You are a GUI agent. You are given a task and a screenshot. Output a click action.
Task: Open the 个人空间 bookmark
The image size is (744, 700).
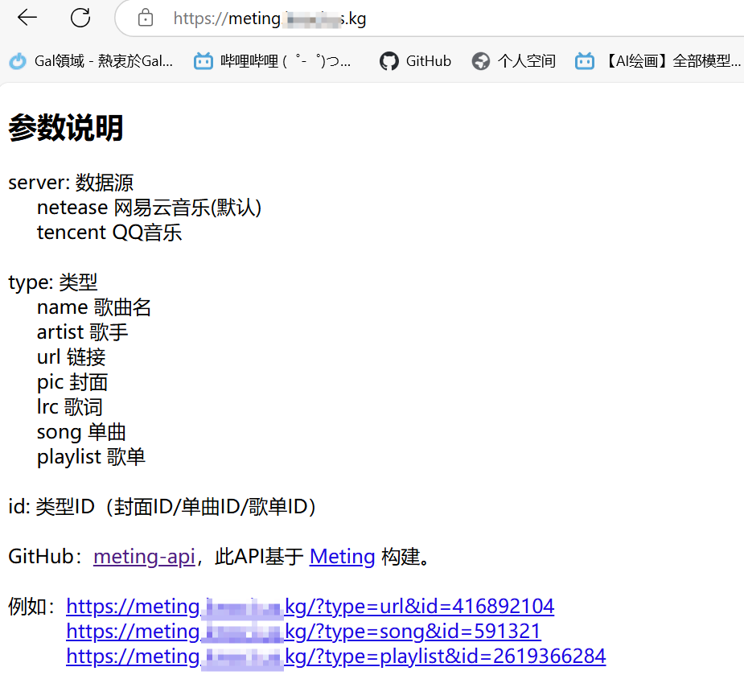click(x=513, y=61)
